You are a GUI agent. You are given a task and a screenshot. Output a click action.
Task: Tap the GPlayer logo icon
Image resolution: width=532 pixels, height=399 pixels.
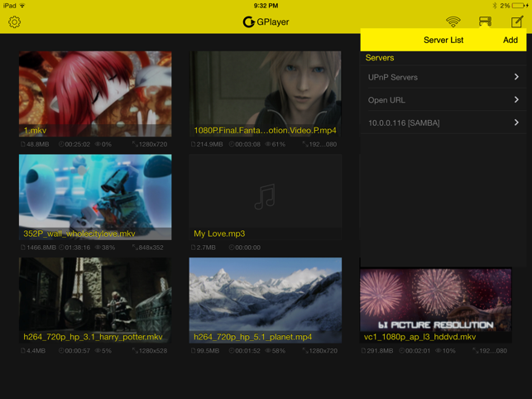249,22
